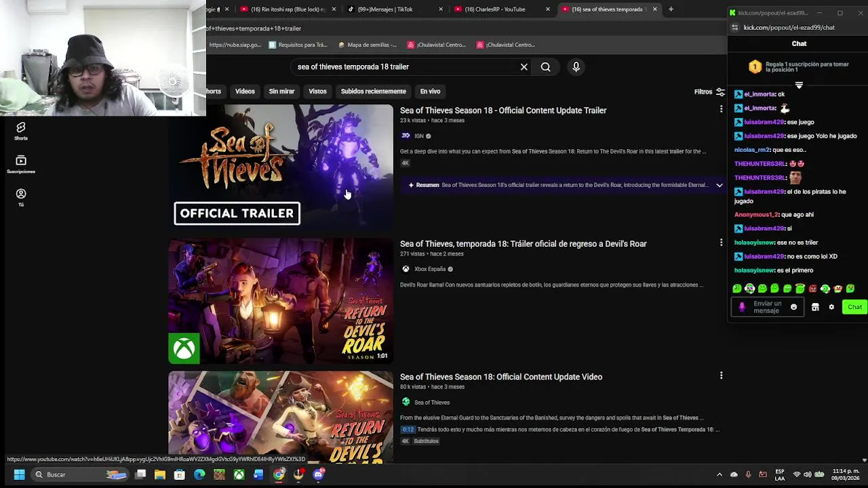Click the gold number 1 badge in Kick chat
The width and height of the screenshot is (868, 488).
coord(755,66)
